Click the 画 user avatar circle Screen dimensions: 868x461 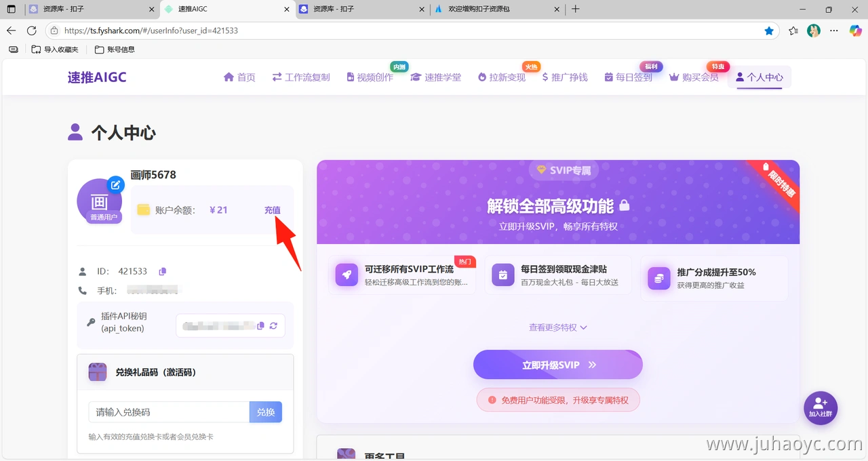(99, 201)
